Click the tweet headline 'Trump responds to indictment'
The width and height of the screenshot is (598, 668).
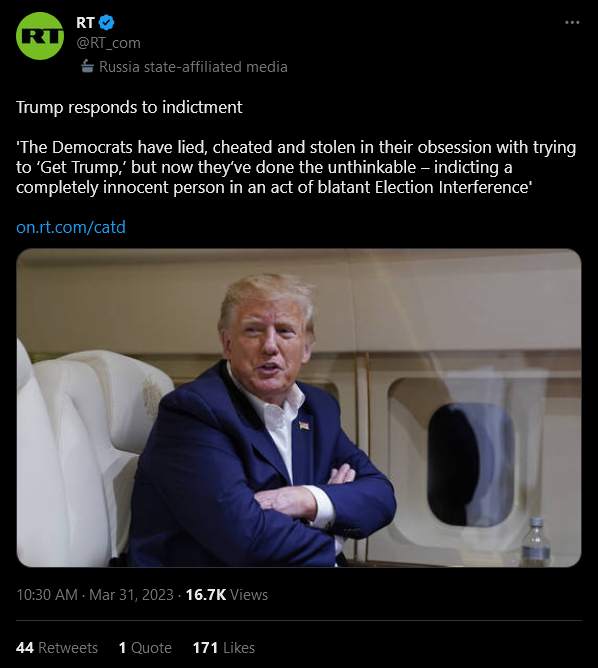point(129,107)
